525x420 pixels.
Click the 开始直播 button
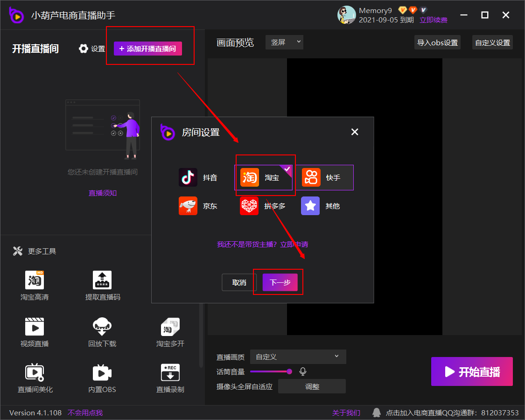click(x=472, y=371)
